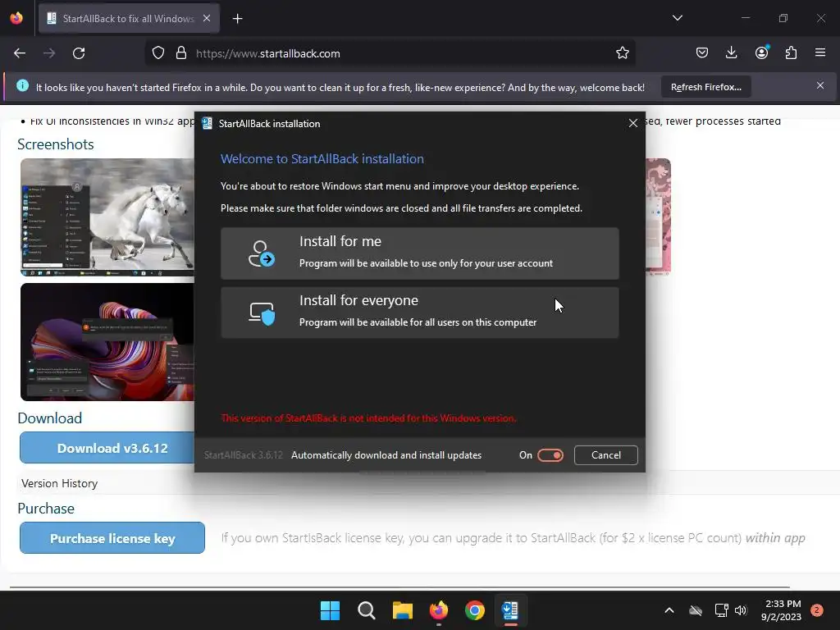Open tracking protection shield info

[x=158, y=53]
